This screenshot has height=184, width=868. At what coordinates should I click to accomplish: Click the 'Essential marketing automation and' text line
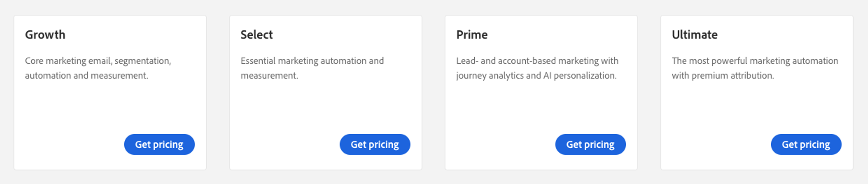click(312, 61)
